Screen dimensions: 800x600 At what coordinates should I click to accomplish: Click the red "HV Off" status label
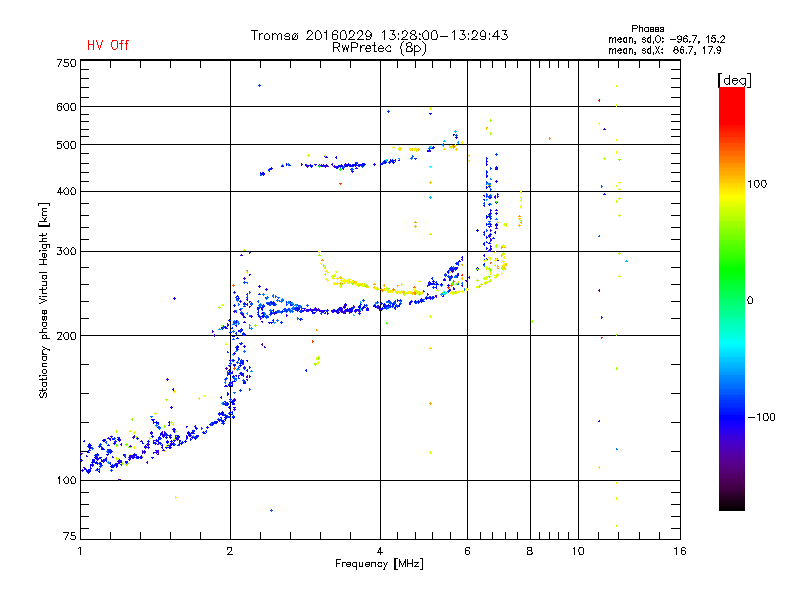[x=108, y=45]
